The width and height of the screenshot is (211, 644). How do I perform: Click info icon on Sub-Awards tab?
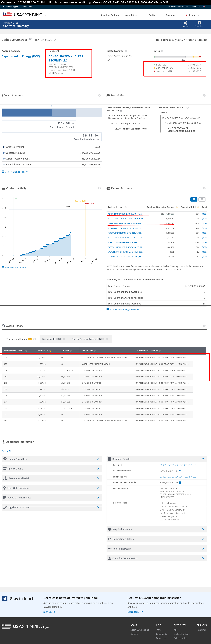coord(64,339)
